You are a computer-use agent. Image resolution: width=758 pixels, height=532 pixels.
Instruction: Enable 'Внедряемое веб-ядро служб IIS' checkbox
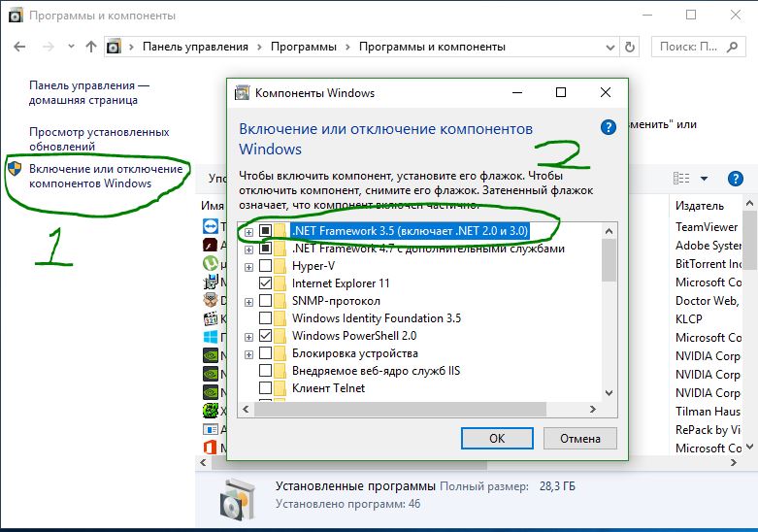point(265,371)
